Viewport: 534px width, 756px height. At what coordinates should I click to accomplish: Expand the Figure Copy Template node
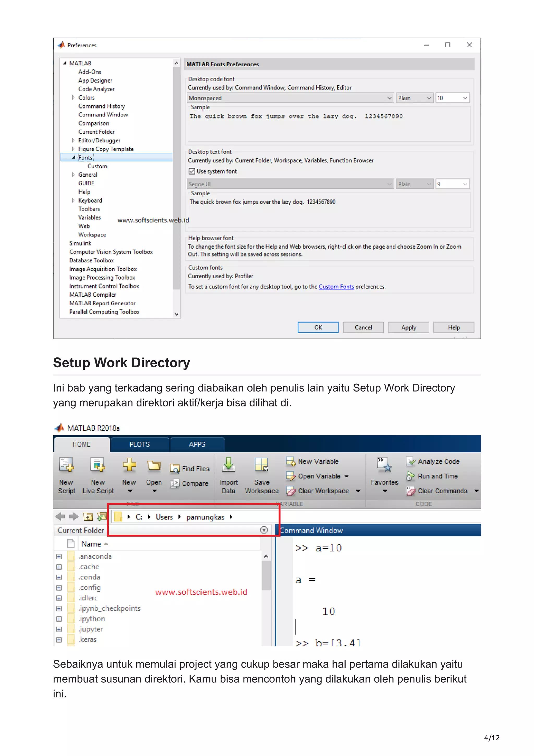[x=73, y=149]
